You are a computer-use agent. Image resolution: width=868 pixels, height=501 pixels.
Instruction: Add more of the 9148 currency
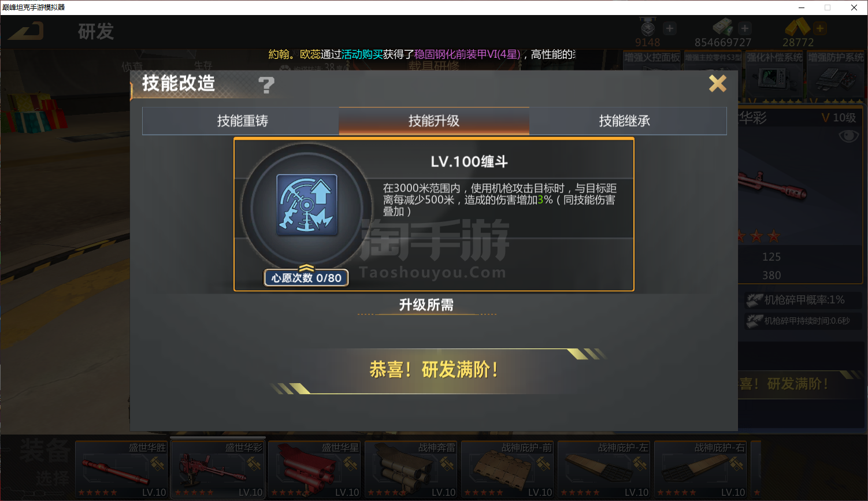click(670, 28)
